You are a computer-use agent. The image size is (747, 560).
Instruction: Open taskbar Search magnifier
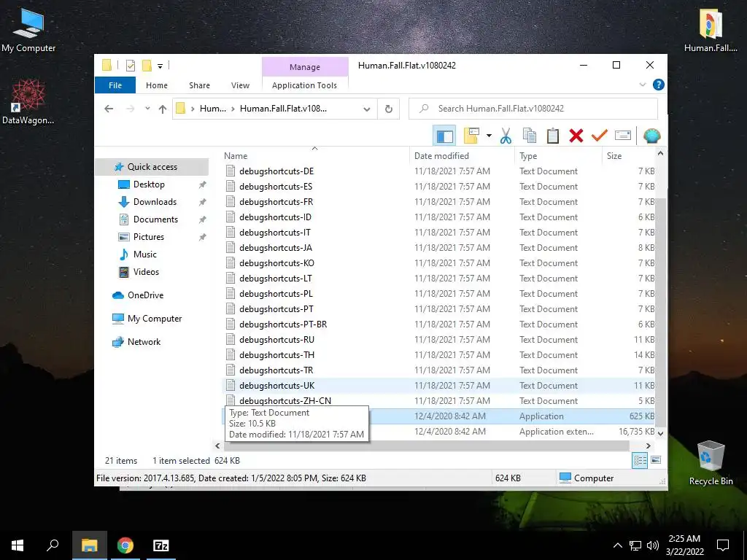pos(53,545)
